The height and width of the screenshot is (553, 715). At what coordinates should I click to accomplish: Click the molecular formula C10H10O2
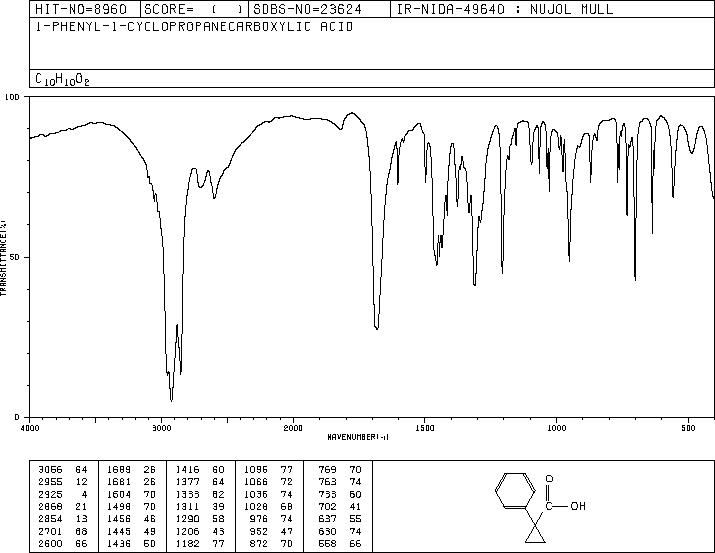click(62, 79)
